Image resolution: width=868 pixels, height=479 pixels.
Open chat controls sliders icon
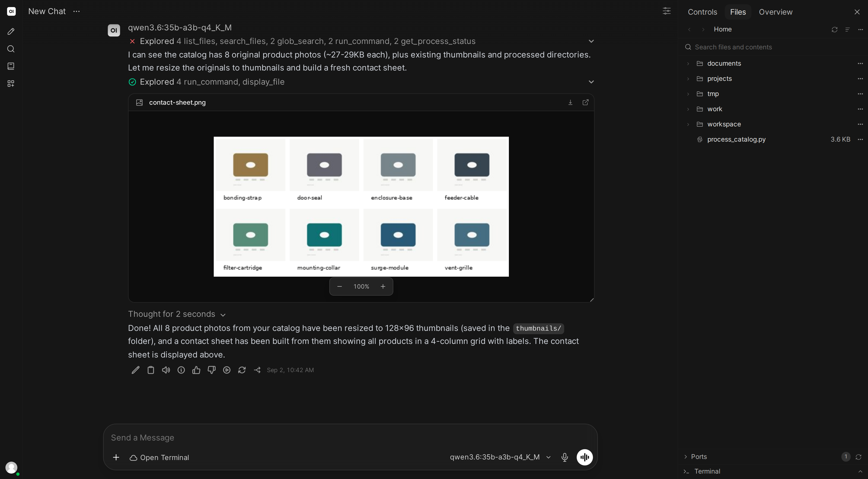(x=666, y=11)
